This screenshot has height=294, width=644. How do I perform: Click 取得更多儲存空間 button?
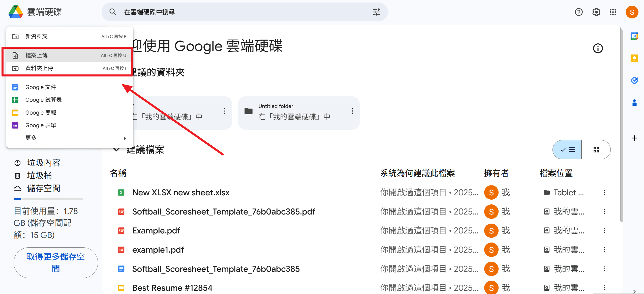pyautogui.click(x=56, y=263)
